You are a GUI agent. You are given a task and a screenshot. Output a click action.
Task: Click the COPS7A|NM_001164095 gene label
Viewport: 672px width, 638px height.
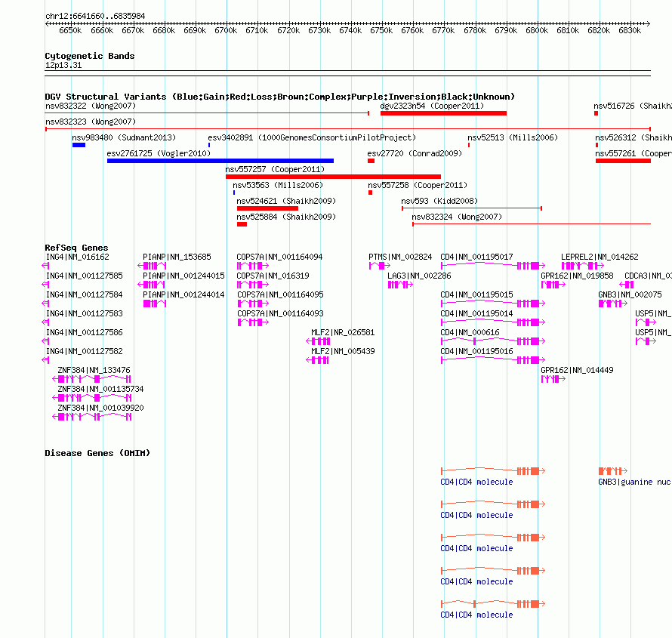(x=280, y=294)
